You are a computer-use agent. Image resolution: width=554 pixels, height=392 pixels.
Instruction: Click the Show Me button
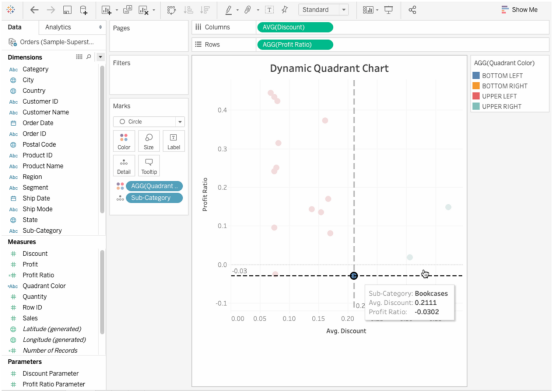520,10
